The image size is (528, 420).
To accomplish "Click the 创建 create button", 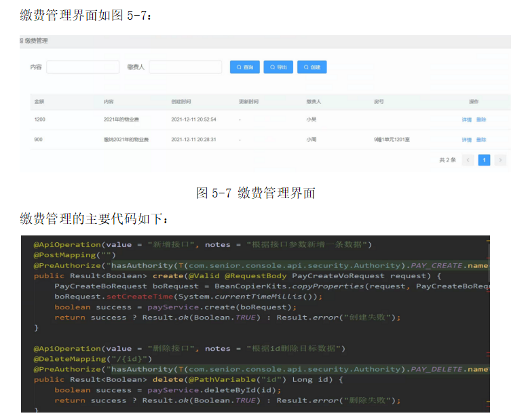I will pyautogui.click(x=312, y=67).
